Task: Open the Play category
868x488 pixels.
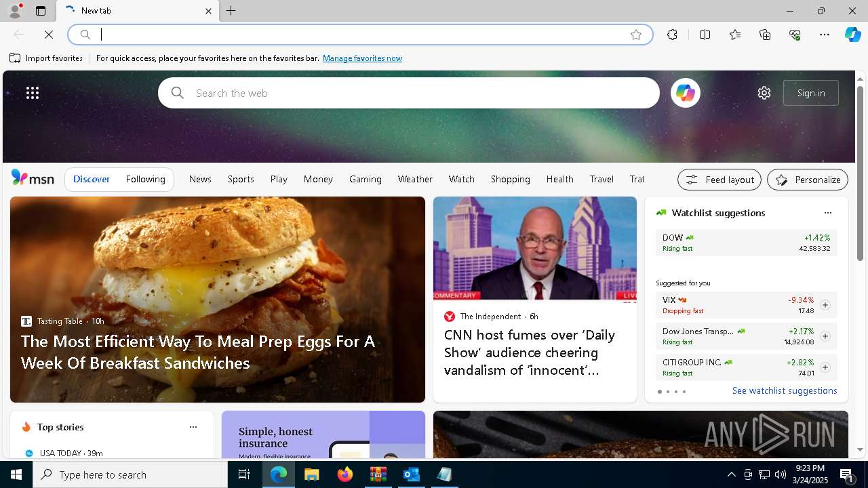Action: (279, 179)
